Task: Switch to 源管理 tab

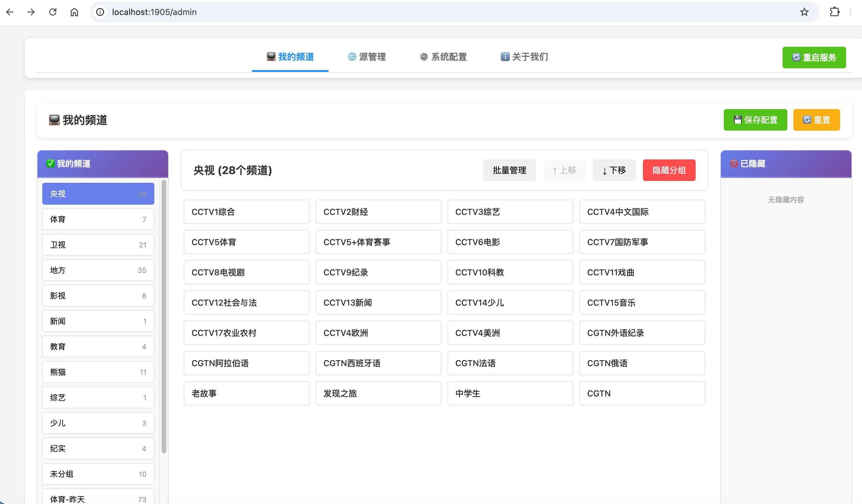Action: click(x=367, y=57)
